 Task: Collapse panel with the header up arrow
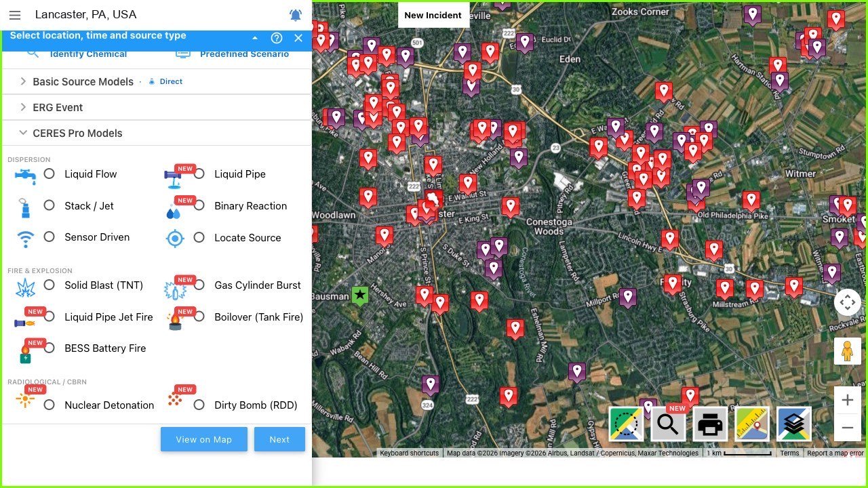pos(255,38)
